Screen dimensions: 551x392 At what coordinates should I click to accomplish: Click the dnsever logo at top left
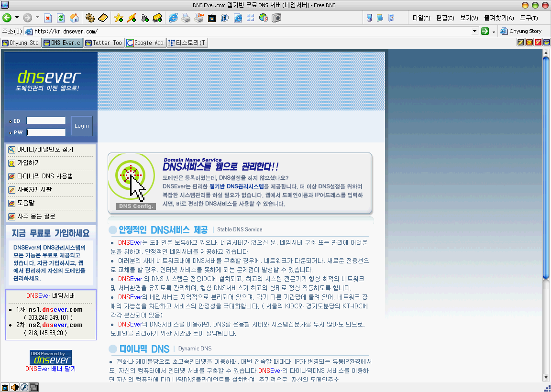(x=48, y=80)
